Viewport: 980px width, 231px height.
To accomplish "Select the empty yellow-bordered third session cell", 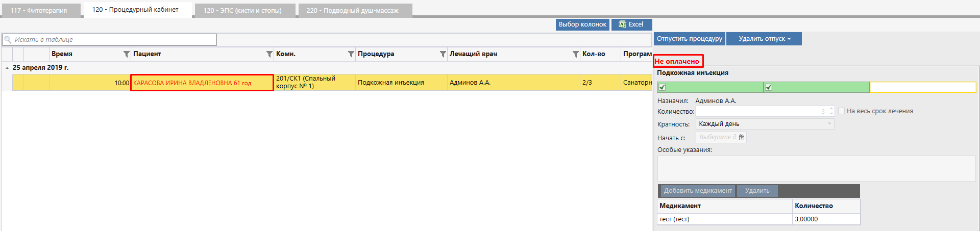I will click(922, 87).
